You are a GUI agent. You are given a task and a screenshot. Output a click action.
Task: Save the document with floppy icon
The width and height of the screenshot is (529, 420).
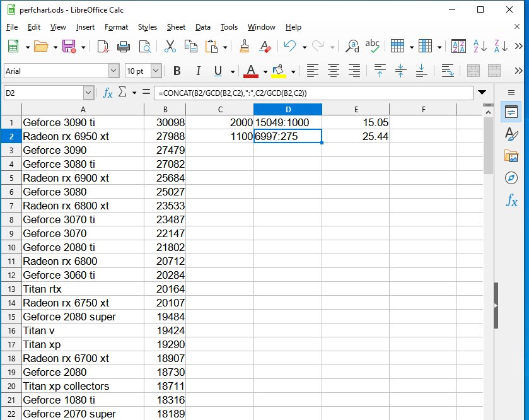pyautogui.click(x=69, y=47)
